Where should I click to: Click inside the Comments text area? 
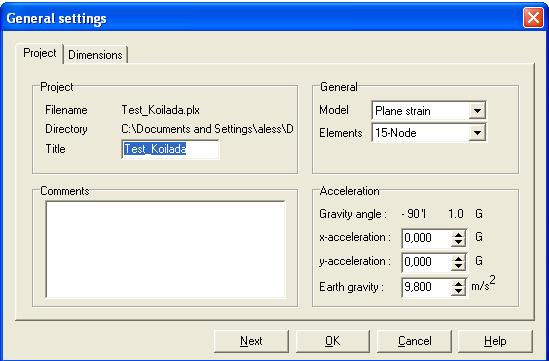(165, 249)
